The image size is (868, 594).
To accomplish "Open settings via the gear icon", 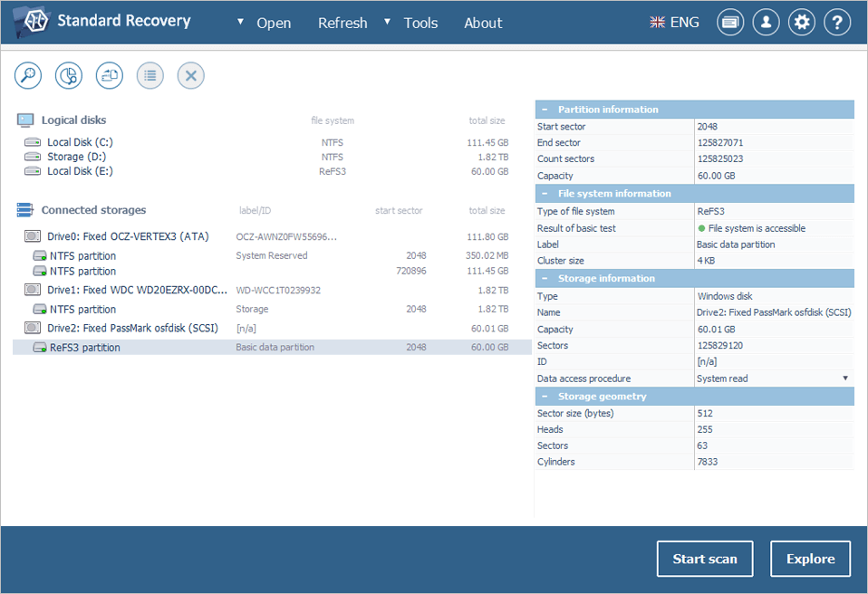I will (x=801, y=23).
